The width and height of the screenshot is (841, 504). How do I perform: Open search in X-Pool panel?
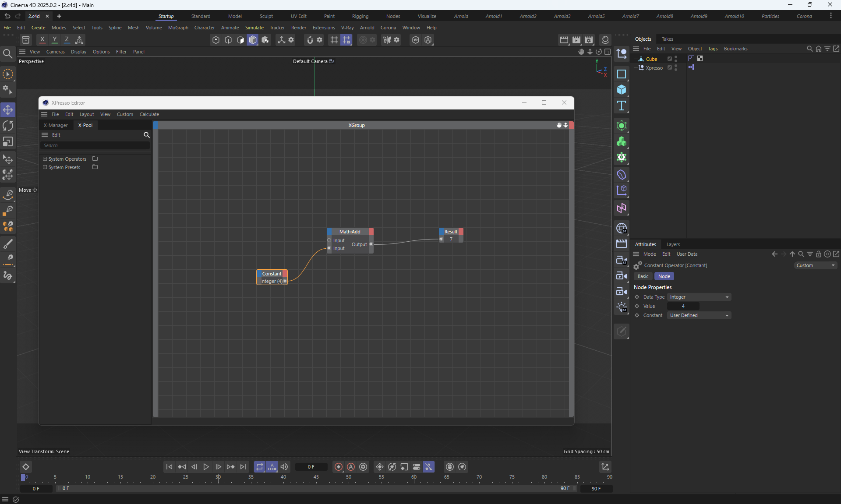pos(147,135)
